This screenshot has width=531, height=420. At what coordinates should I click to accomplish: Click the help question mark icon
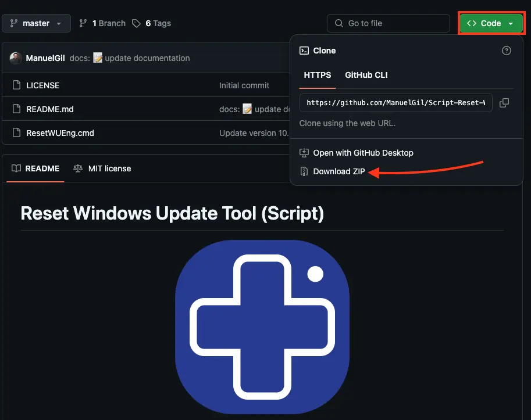click(506, 51)
